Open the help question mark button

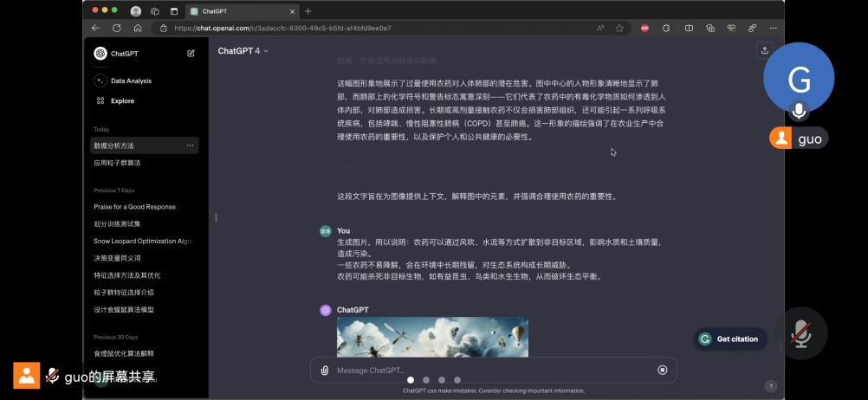click(x=770, y=386)
